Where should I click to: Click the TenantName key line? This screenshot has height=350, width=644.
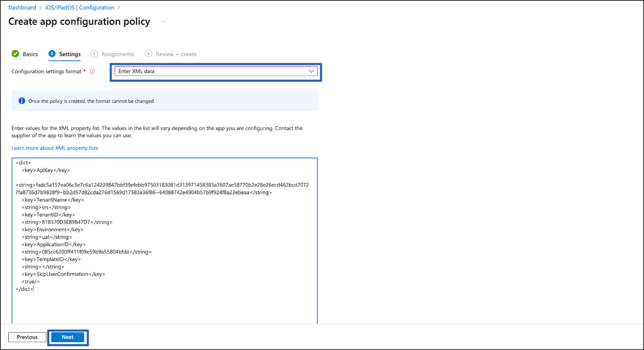pos(53,200)
